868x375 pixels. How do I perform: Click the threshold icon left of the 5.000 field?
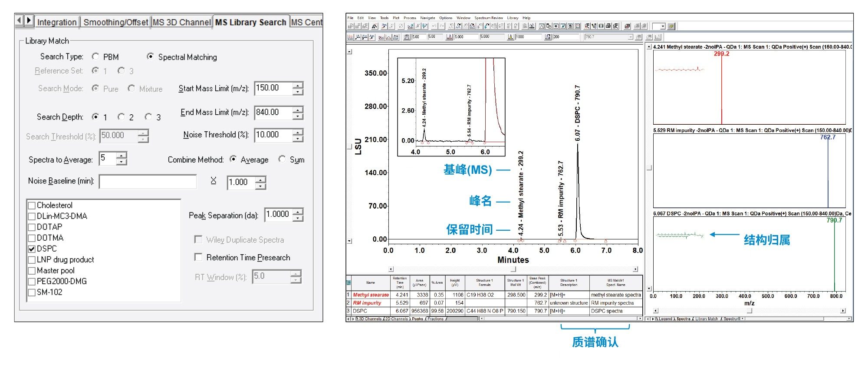pyautogui.click(x=449, y=37)
